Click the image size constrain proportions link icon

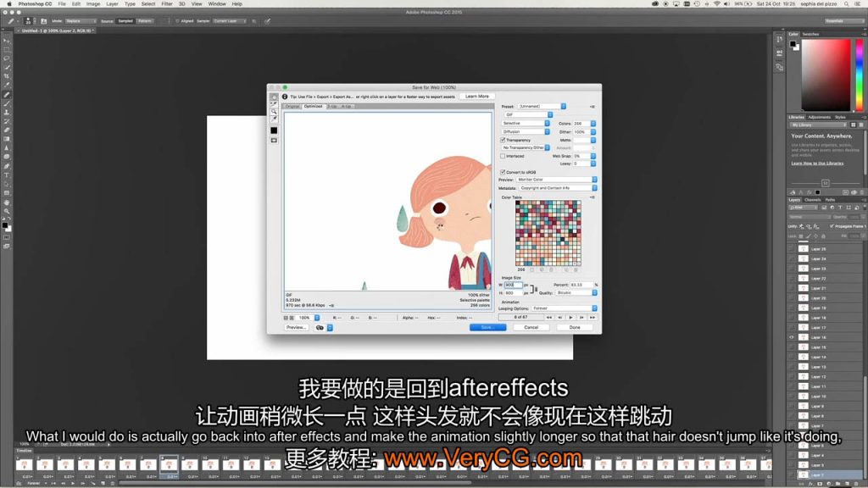click(x=534, y=289)
